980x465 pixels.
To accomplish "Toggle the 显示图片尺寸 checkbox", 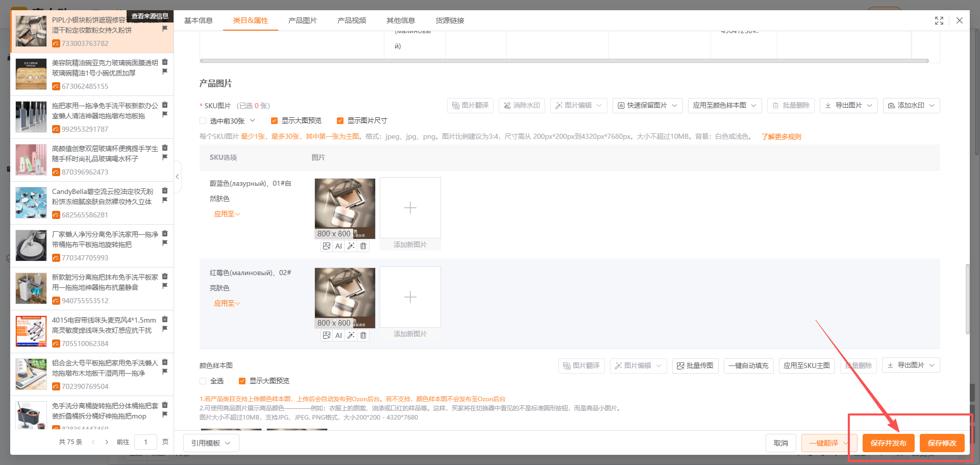I will (x=340, y=121).
